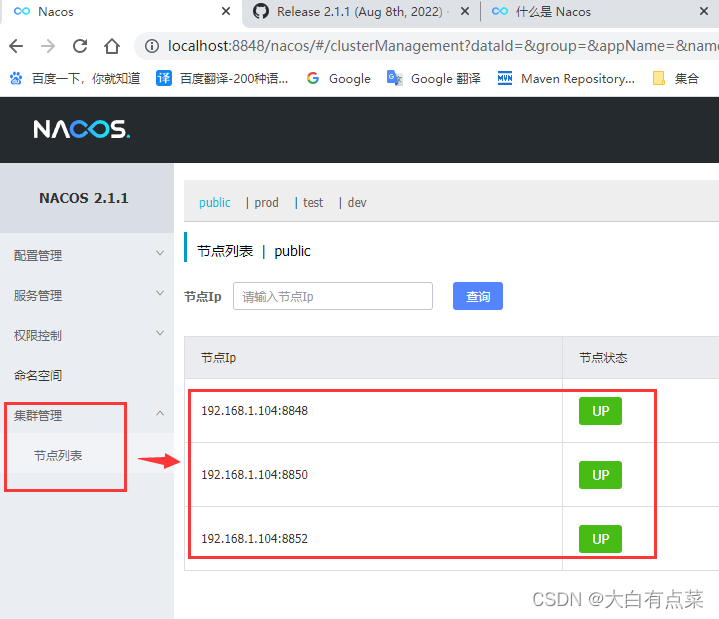
Task: Open the 百度翻译 bookmark
Action: click(x=222, y=78)
